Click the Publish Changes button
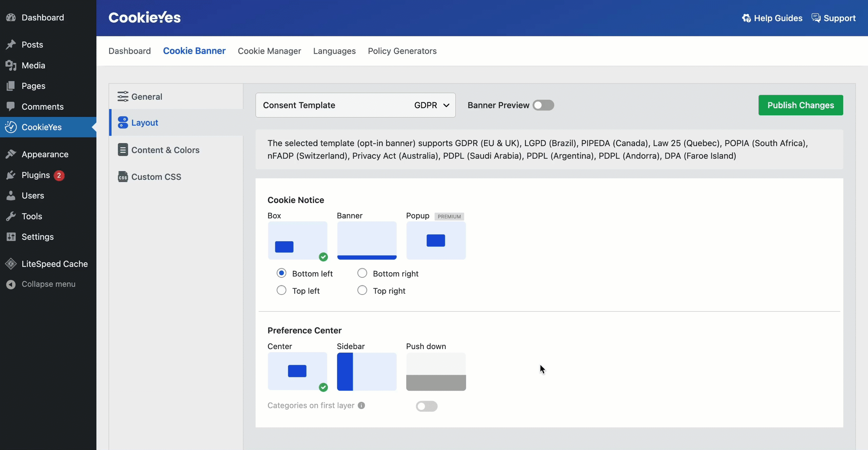This screenshot has width=868, height=450. click(801, 105)
